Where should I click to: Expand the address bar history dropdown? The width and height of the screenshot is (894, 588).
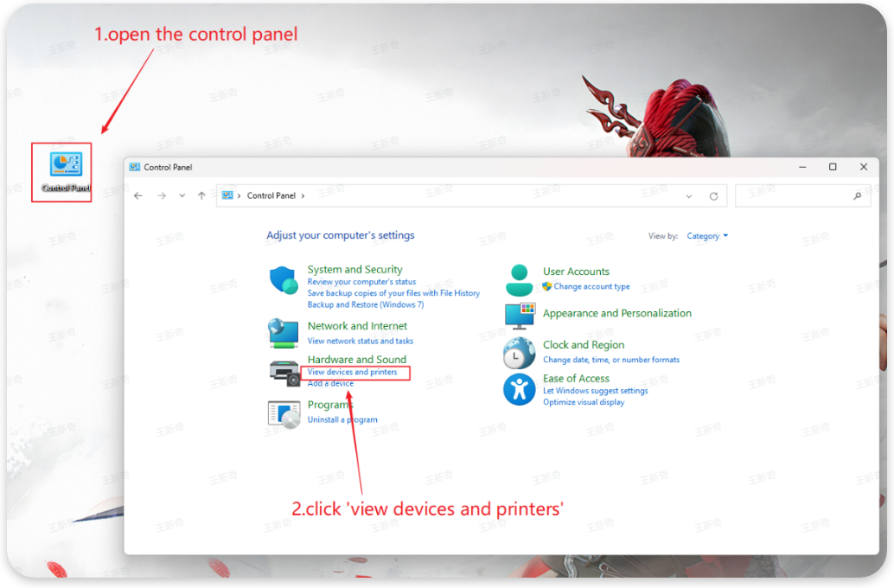(689, 196)
